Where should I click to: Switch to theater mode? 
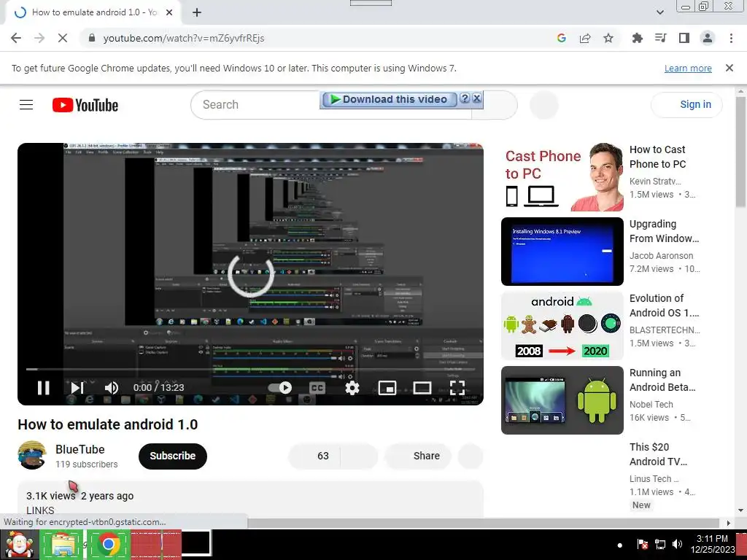pos(422,388)
